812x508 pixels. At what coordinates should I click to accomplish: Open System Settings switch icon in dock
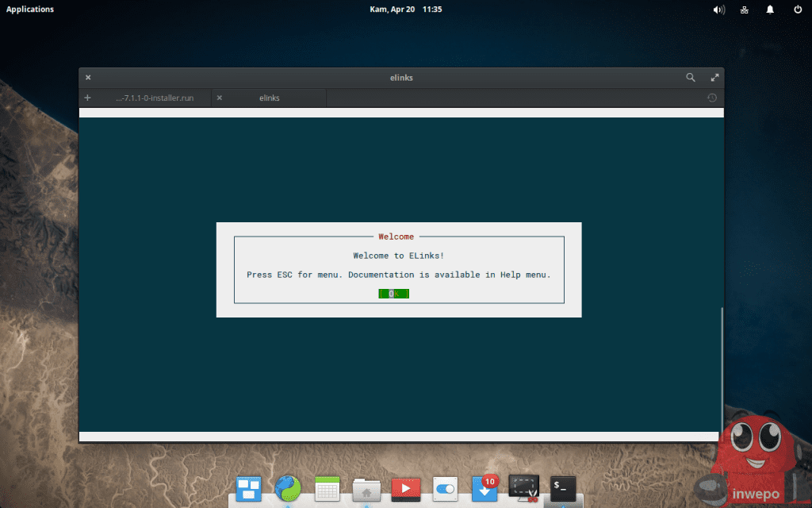tap(445, 488)
